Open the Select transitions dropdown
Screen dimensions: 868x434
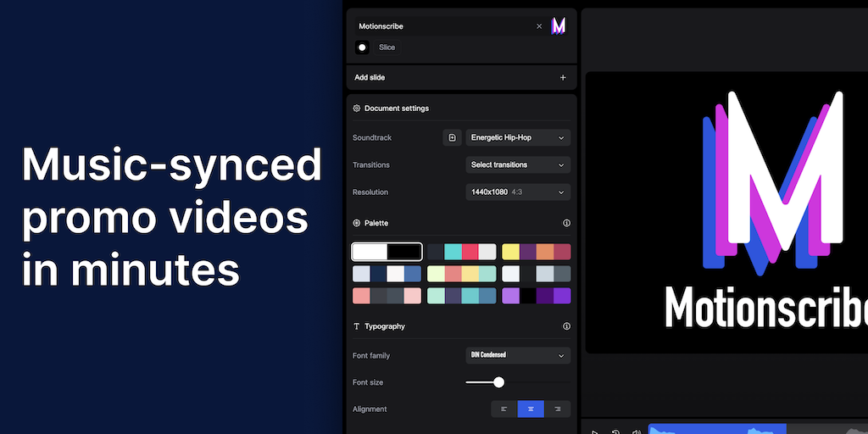tap(518, 164)
